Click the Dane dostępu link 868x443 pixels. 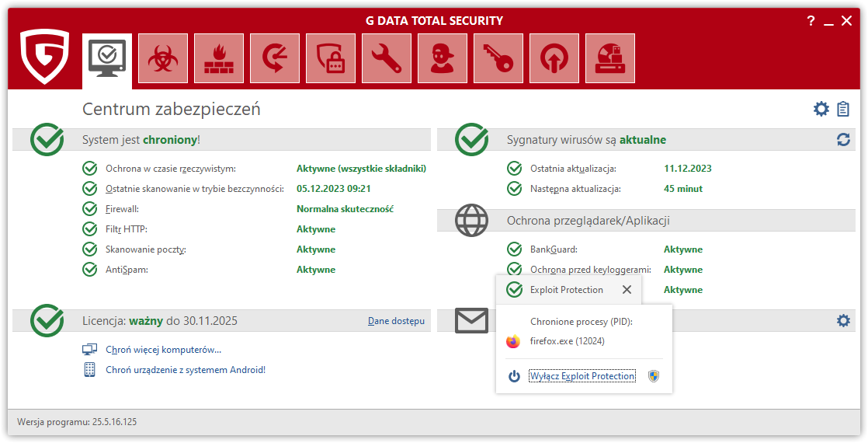point(396,321)
